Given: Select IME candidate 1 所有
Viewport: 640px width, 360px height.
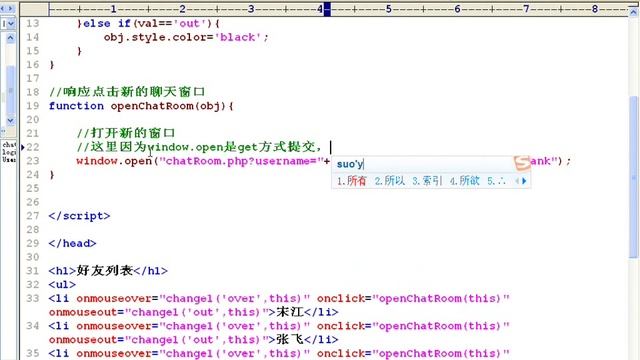Looking at the screenshot, I should tap(351, 181).
